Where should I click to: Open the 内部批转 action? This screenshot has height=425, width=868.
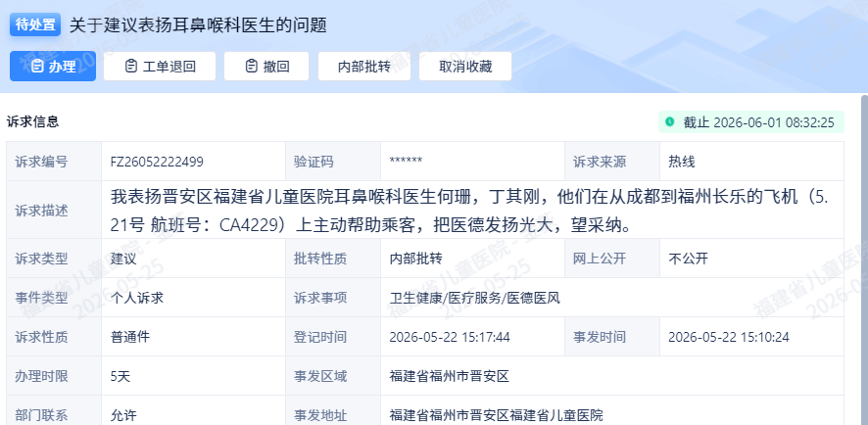[364, 67]
